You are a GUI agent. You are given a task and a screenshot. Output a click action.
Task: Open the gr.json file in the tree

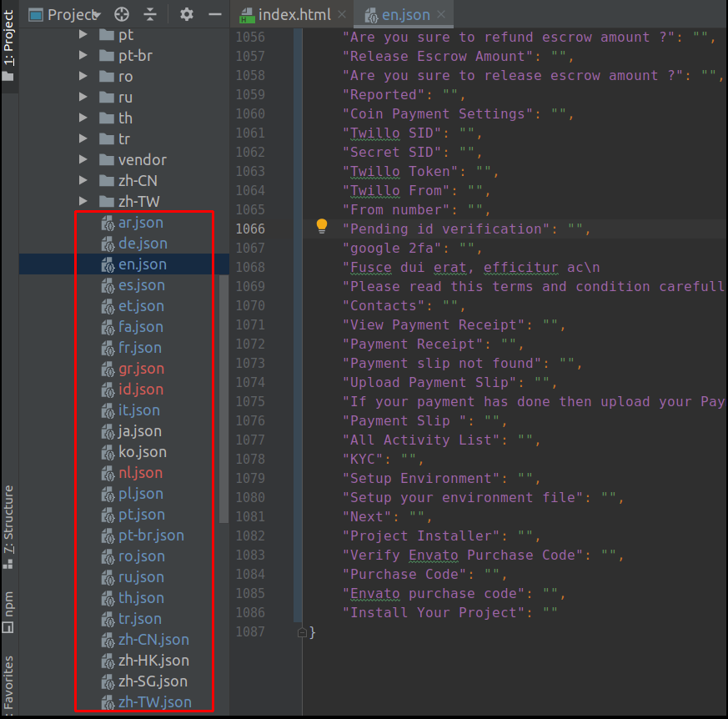tap(141, 369)
